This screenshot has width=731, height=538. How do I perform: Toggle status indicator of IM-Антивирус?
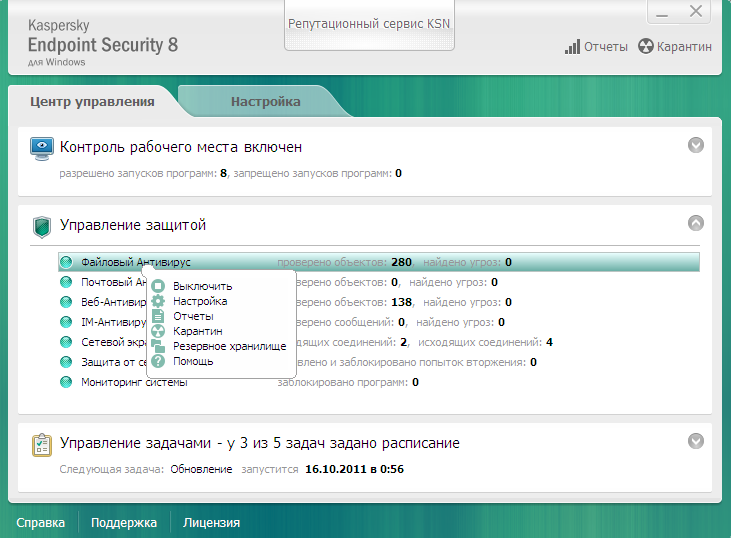(66, 322)
